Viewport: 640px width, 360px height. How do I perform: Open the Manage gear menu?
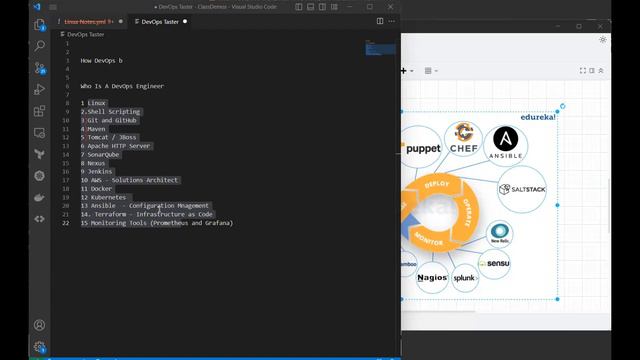tap(40, 347)
